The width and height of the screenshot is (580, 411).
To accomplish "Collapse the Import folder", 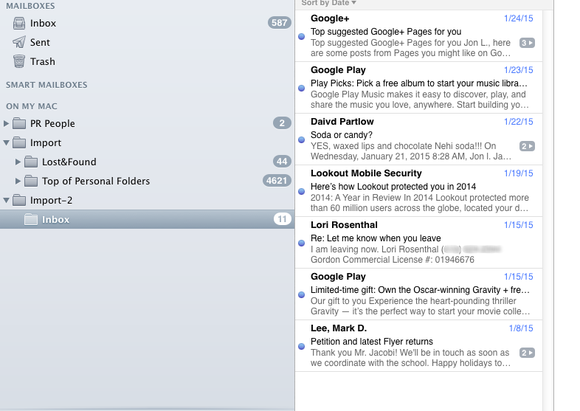I will pyautogui.click(x=6, y=142).
